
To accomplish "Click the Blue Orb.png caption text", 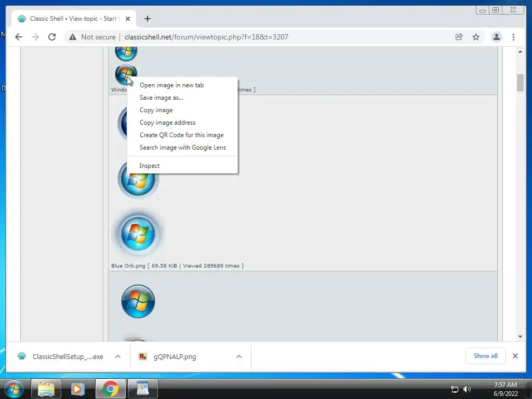I will coord(177,265).
